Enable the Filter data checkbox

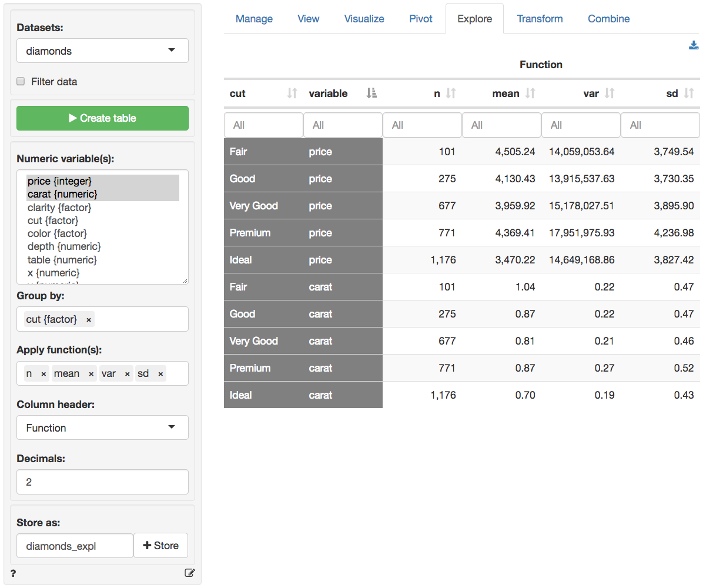coord(21,82)
